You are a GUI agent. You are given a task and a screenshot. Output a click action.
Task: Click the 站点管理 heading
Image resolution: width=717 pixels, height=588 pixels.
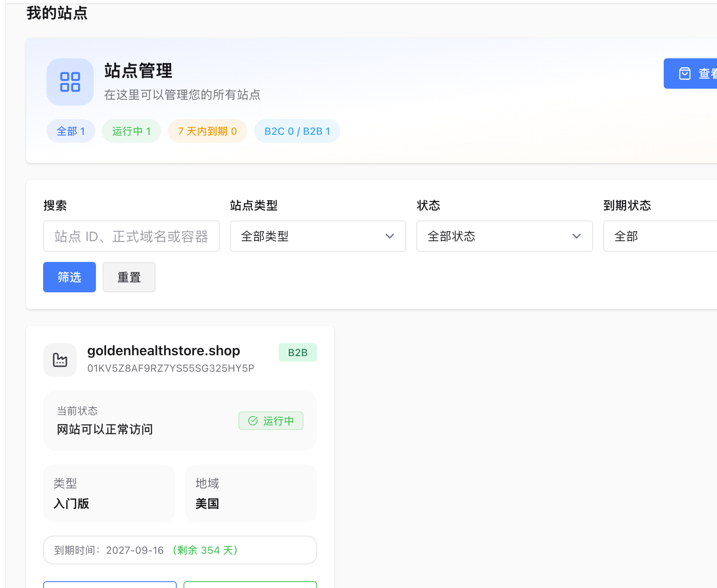(x=139, y=71)
